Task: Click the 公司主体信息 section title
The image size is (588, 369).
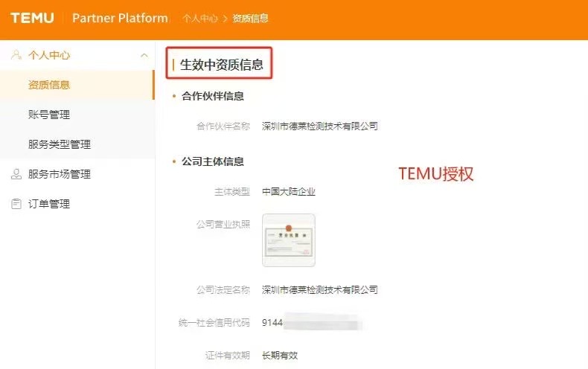Action: click(213, 161)
